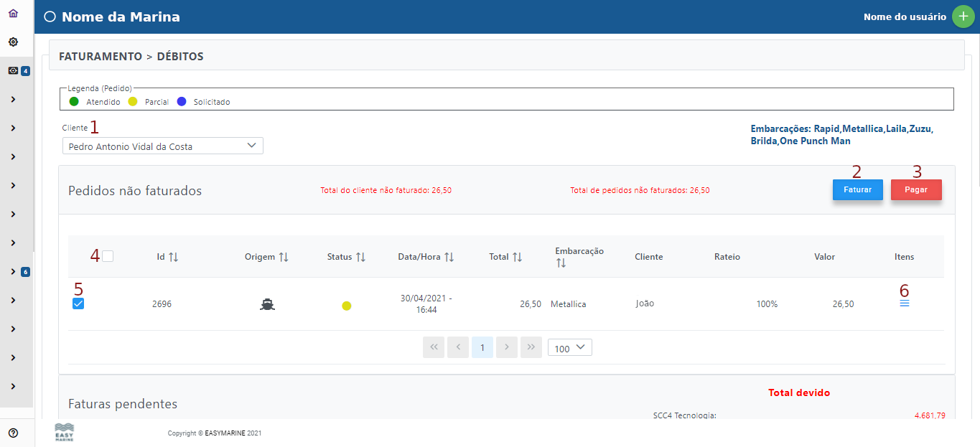This screenshot has height=447, width=980.
Task: Open the settings gear icon
Action: click(x=13, y=42)
